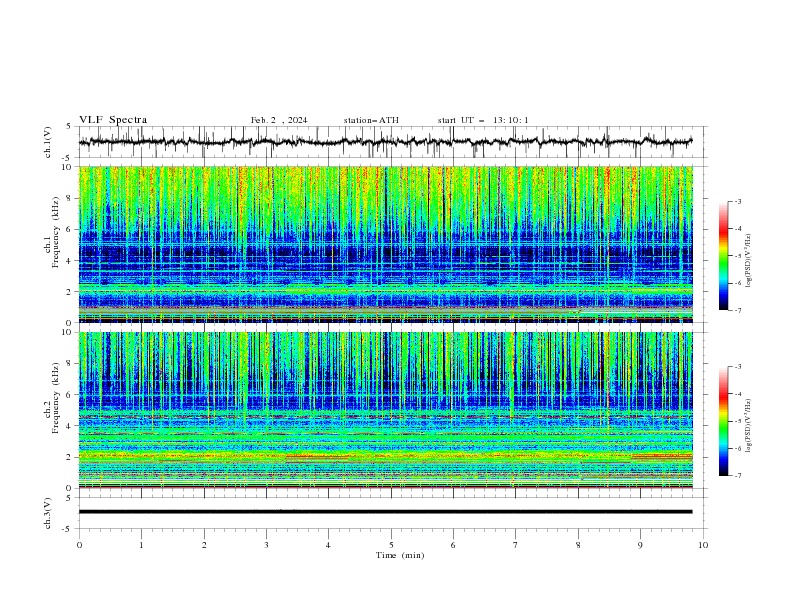
Task: Click the time axis tick label "1"
Action: click(141, 545)
